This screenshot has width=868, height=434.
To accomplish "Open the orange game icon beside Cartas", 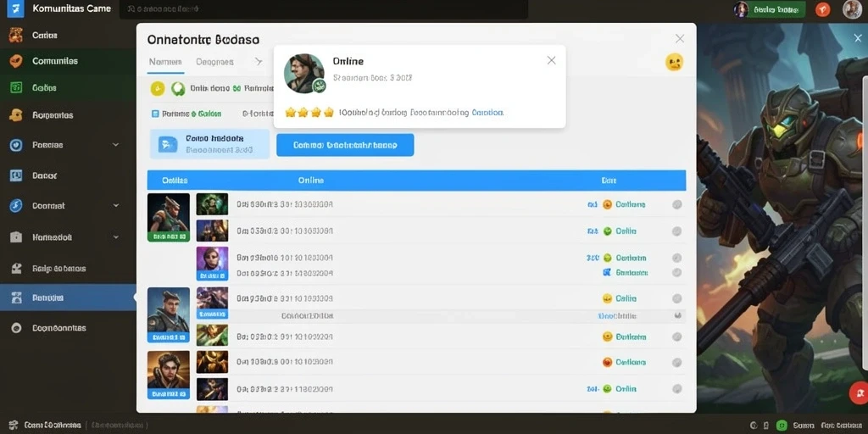I will tap(15, 36).
